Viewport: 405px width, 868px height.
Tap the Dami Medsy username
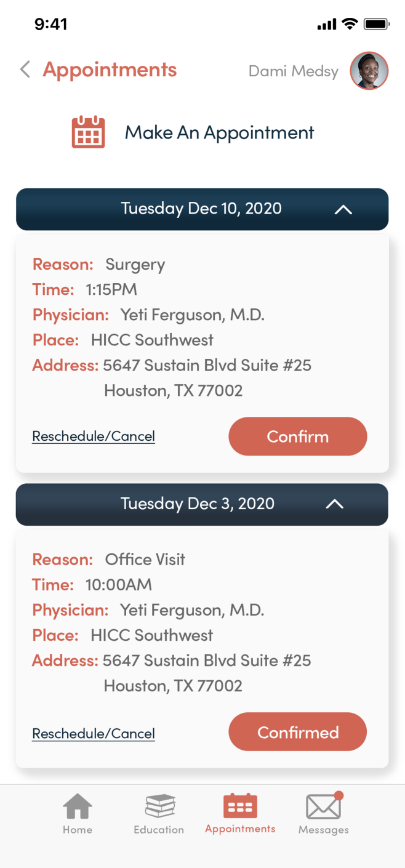293,71
